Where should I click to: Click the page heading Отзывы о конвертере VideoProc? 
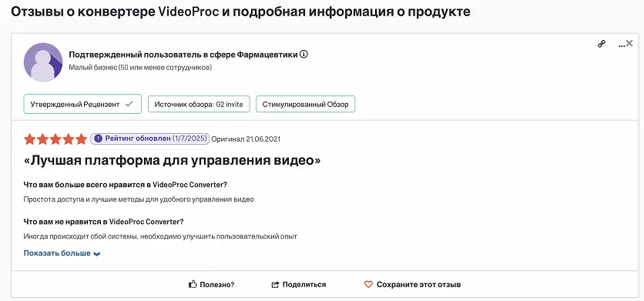[240, 12]
